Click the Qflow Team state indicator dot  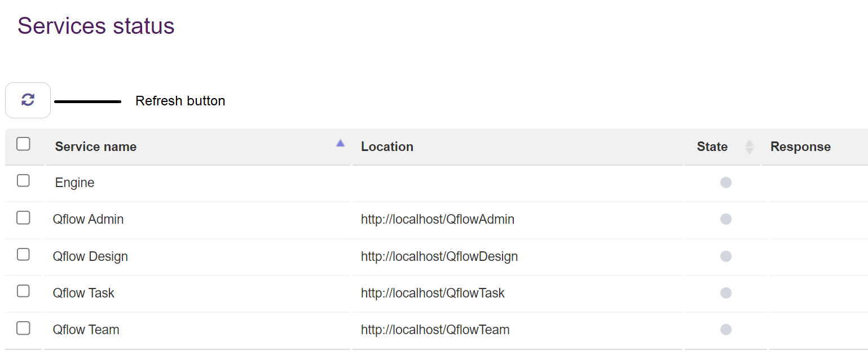(726, 330)
